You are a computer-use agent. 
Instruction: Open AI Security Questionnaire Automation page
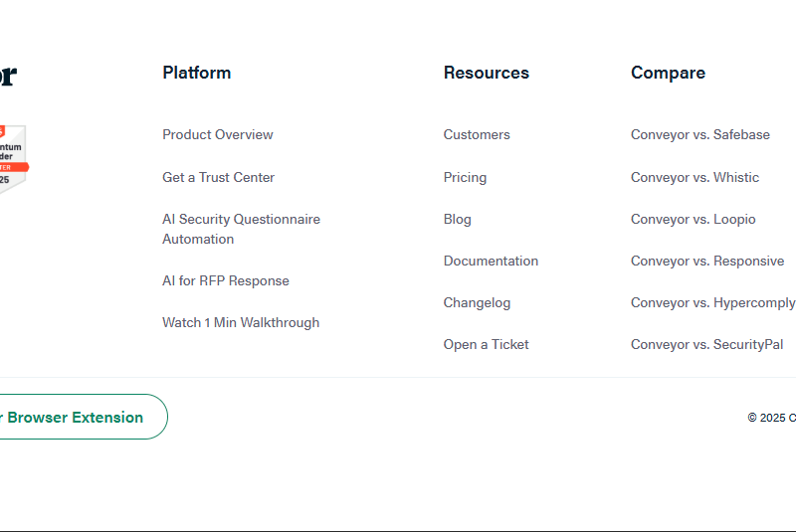click(241, 229)
